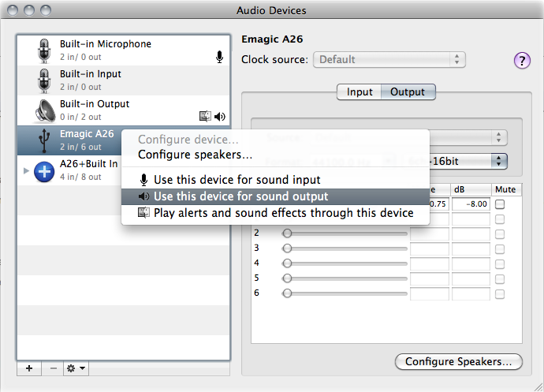
Task: Expand the A26+Built In aggregate device
Action: click(26, 170)
